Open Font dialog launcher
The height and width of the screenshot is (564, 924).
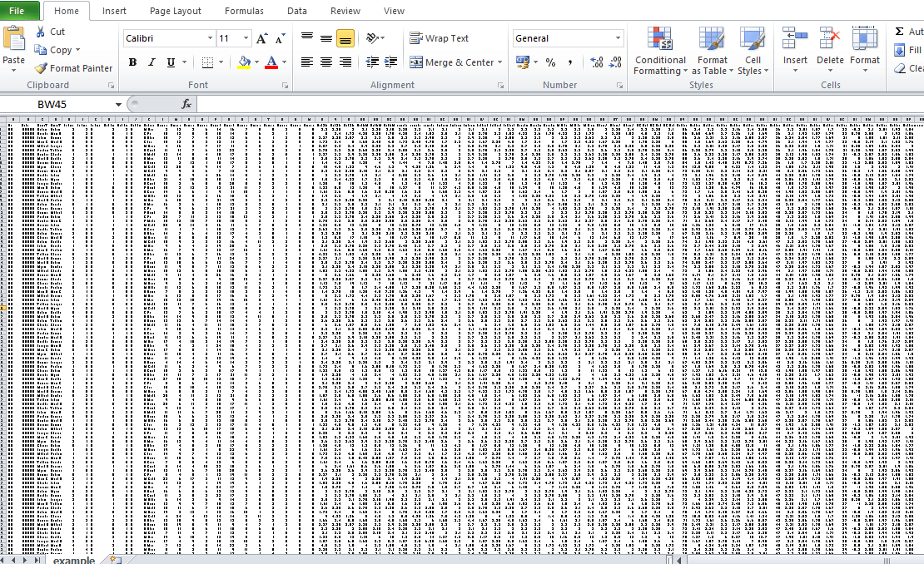coord(286,86)
